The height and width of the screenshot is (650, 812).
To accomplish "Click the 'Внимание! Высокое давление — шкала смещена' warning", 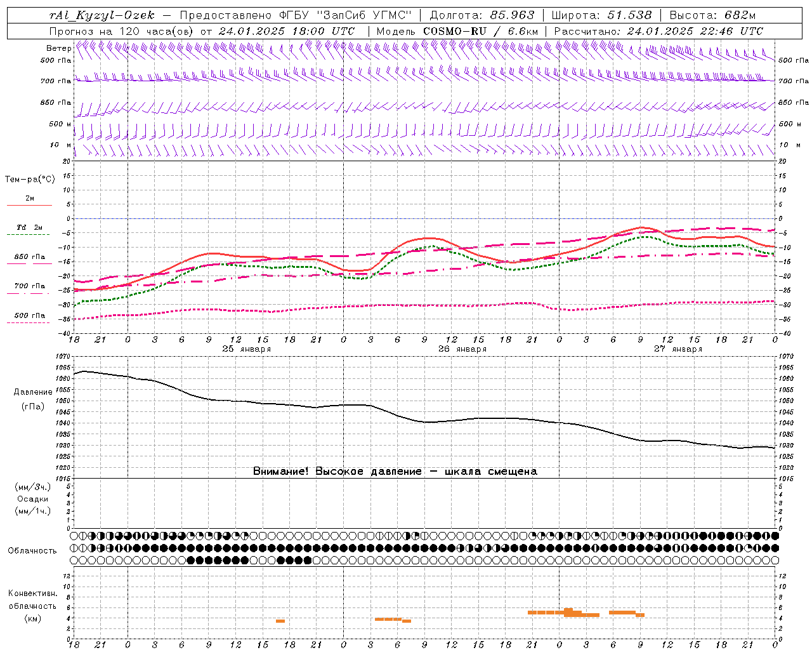I will [395, 471].
